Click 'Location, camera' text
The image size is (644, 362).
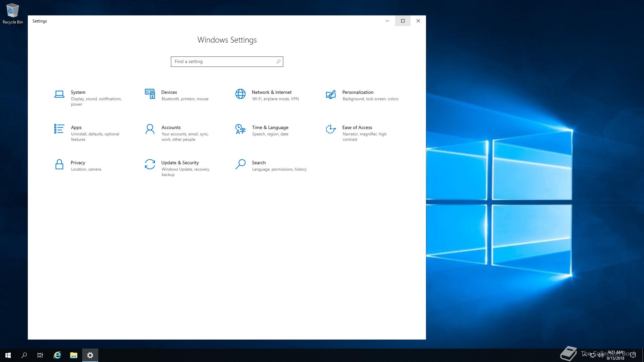(86, 169)
